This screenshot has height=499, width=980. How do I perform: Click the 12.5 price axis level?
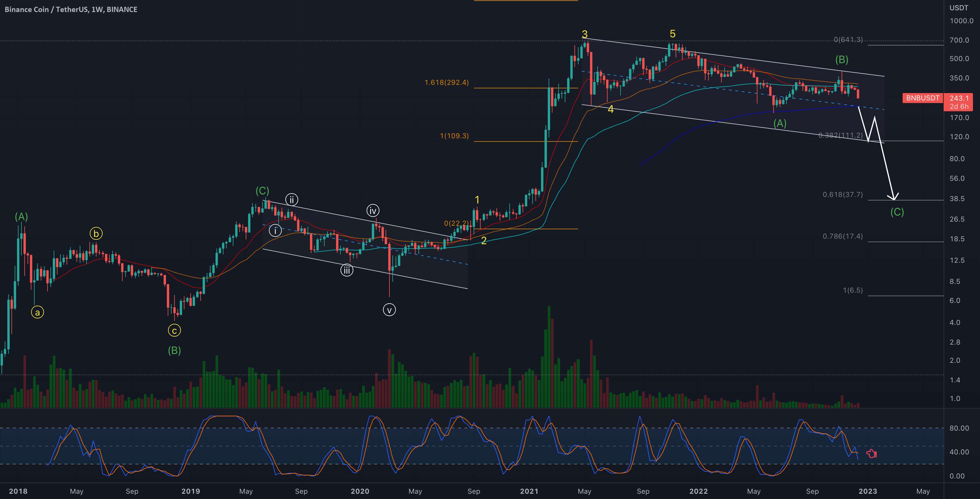pos(957,260)
